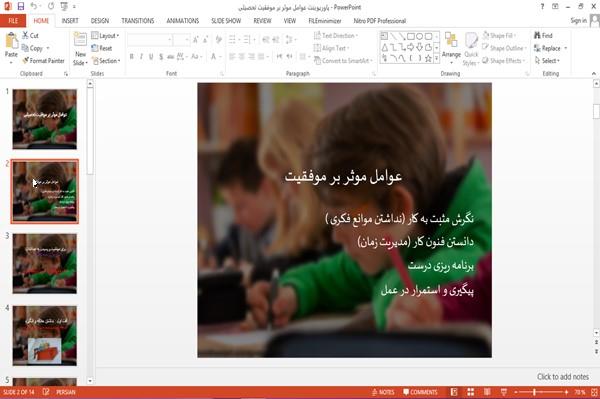Open Comments pane from the status bar

click(x=420, y=392)
